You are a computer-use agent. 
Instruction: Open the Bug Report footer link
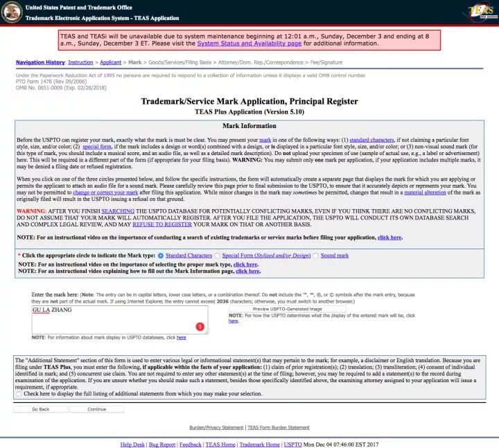pos(162,444)
